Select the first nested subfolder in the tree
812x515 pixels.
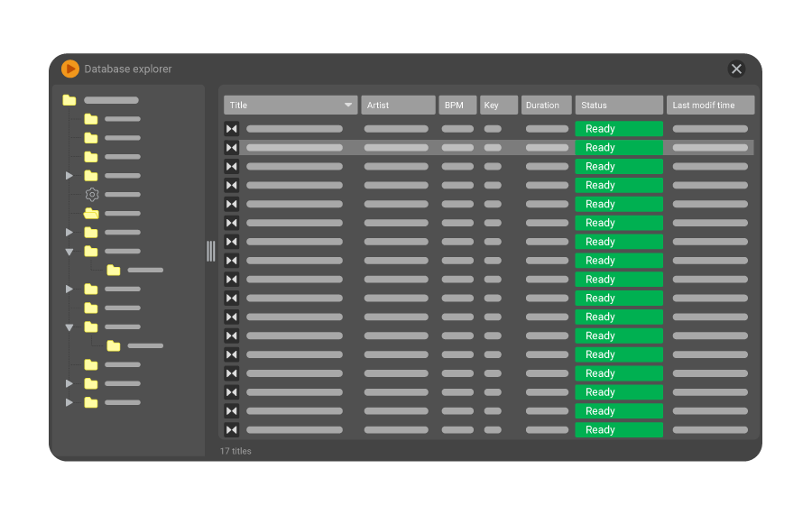click(114, 271)
